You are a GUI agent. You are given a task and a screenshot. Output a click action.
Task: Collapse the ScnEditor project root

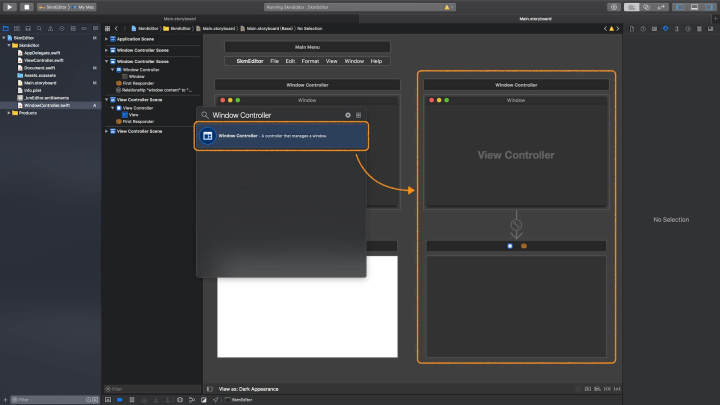(4, 38)
